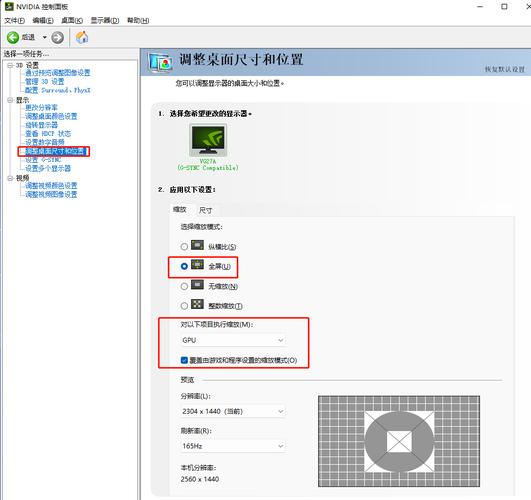Open 配置 Surround、PhysX in the tree
531x500 pixels.
[58, 90]
